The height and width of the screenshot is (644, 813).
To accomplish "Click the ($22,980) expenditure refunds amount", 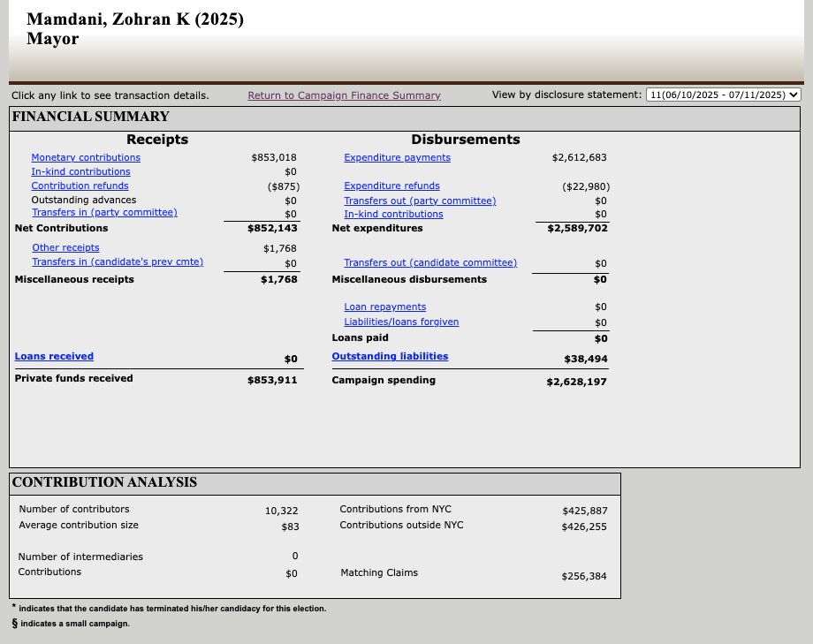I will click(x=586, y=186).
